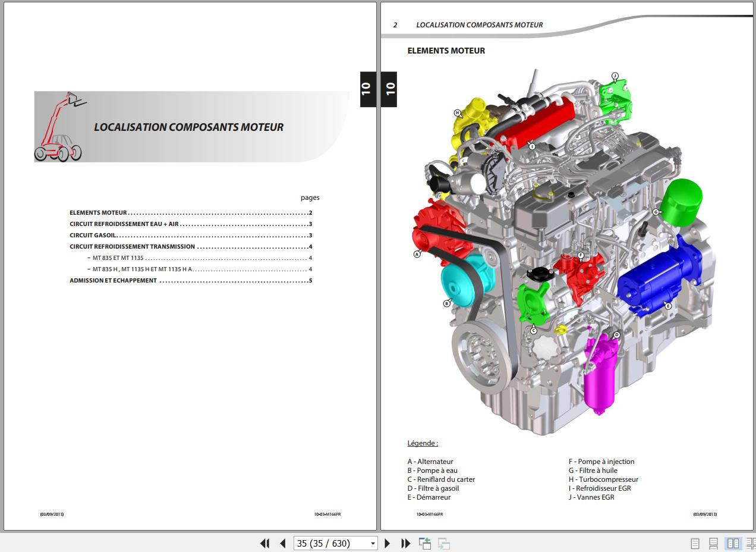Click the go to previous view icon
The width and height of the screenshot is (756, 552).
tap(424, 543)
